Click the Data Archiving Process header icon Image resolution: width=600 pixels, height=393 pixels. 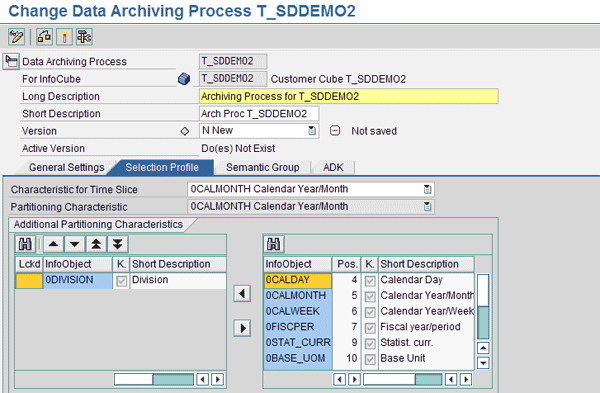point(11,61)
